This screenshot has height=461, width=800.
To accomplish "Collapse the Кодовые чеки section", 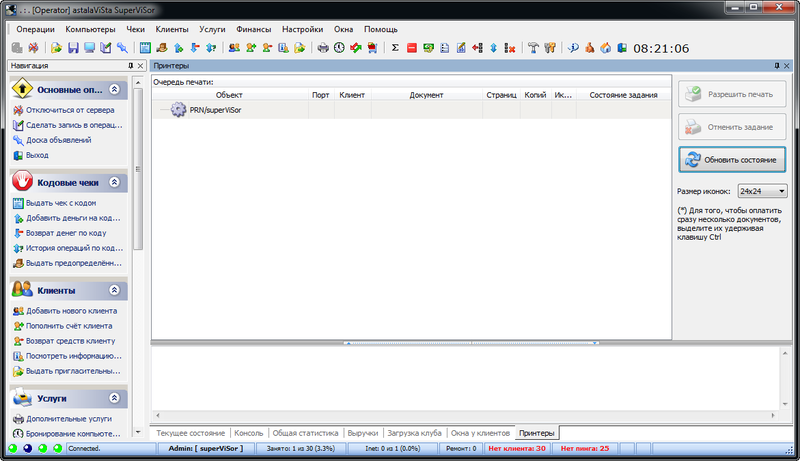I will [x=114, y=182].
